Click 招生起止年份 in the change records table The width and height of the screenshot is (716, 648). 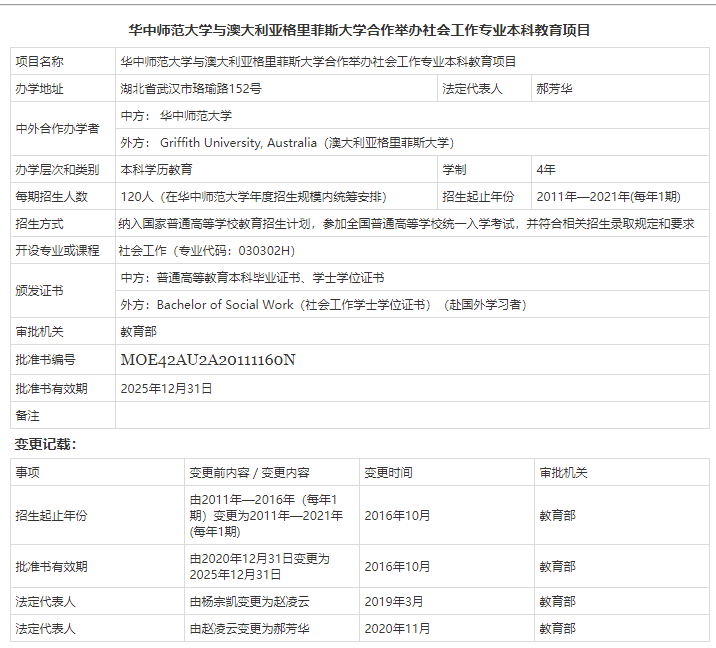click(x=51, y=516)
